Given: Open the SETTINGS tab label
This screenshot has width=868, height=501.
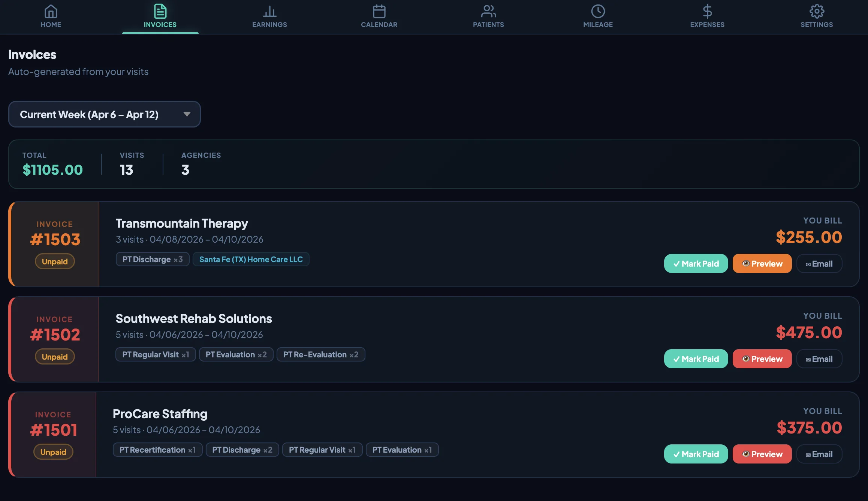Looking at the screenshot, I should (x=817, y=25).
